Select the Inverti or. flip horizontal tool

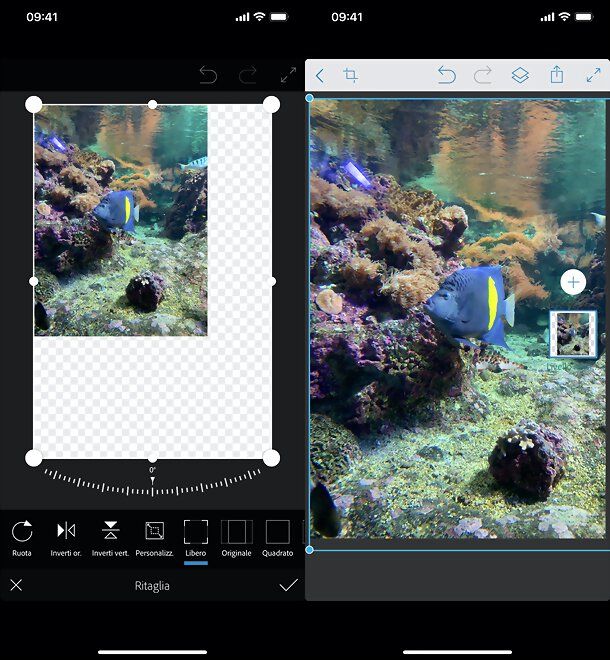(x=66, y=531)
